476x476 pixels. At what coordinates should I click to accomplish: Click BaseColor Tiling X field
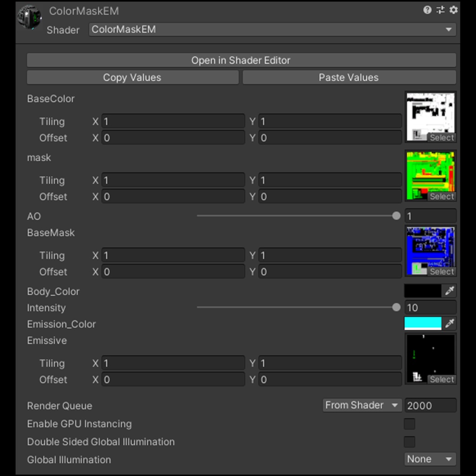[x=173, y=121]
